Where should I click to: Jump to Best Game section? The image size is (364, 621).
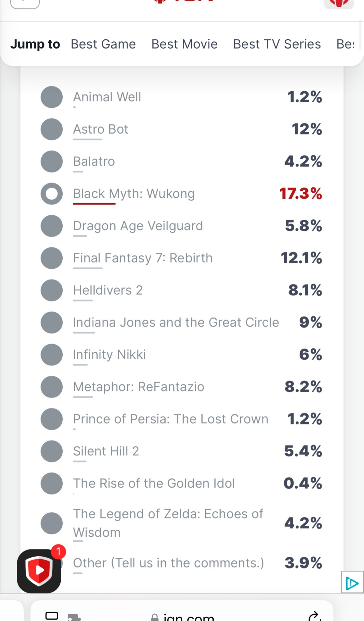point(103,44)
